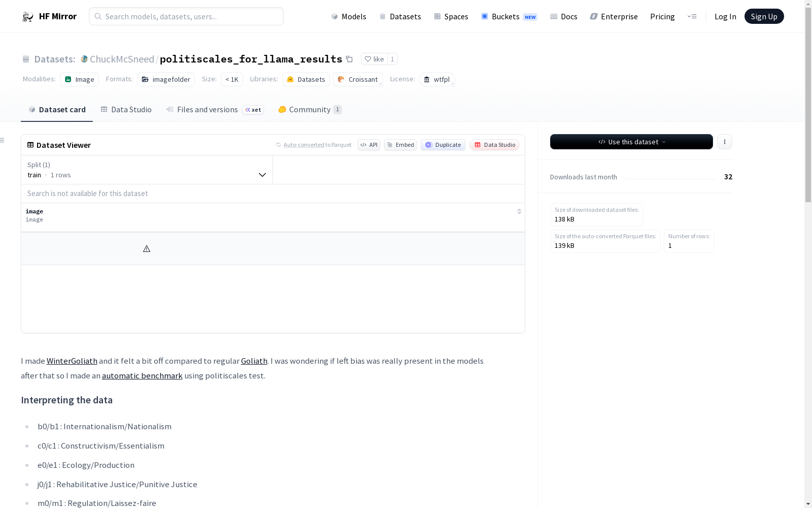Open the Community tab

pyautogui.click(x=310, y=110)
